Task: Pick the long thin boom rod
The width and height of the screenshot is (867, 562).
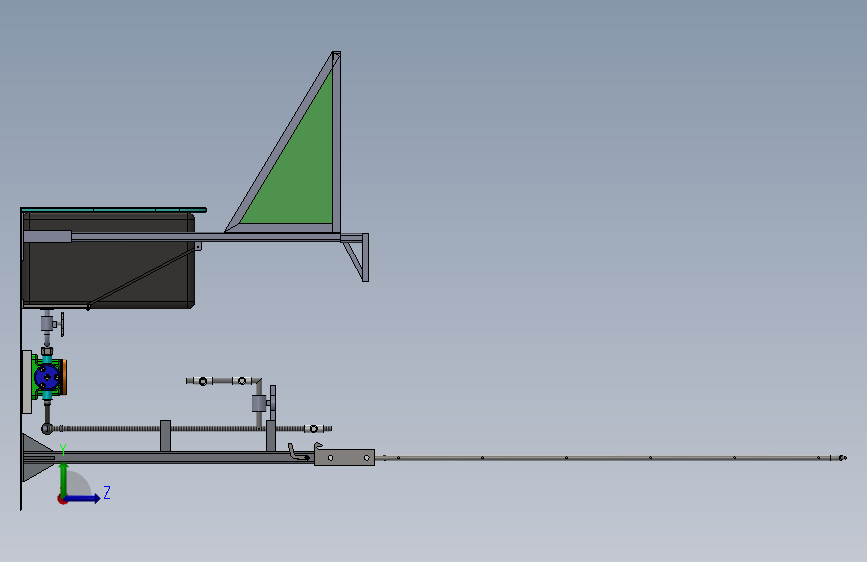Action: 610,458
